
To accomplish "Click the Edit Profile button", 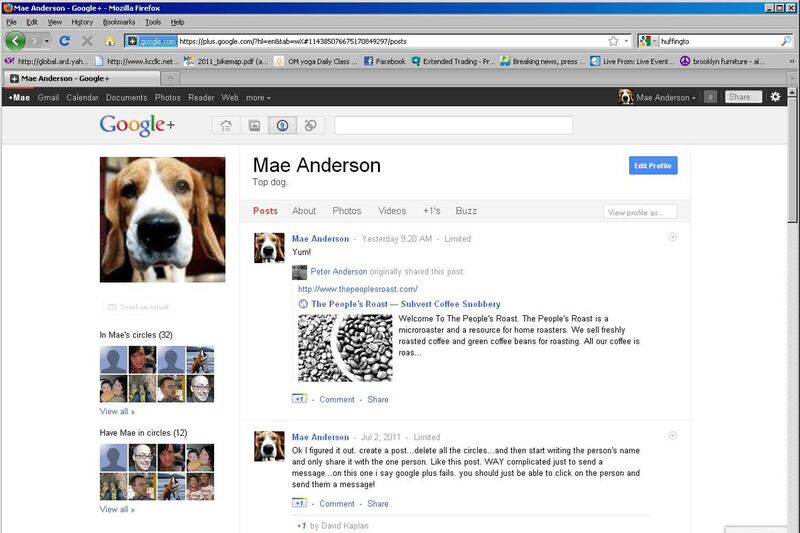I will [652, 165].
